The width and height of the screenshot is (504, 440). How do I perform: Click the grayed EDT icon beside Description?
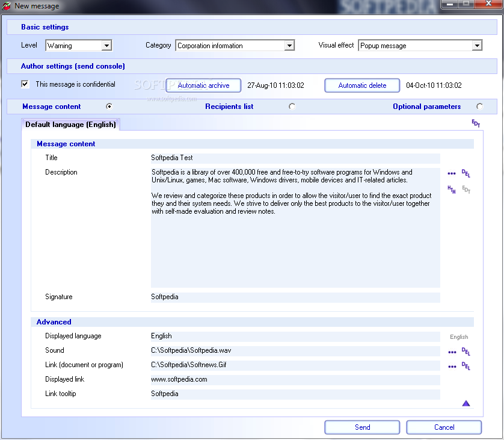click(466, 190)
